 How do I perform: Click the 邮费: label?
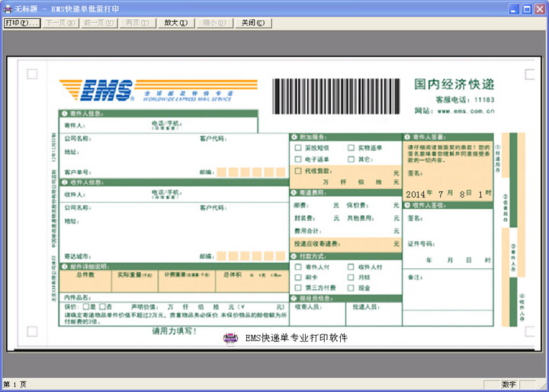tap(301, 205)
